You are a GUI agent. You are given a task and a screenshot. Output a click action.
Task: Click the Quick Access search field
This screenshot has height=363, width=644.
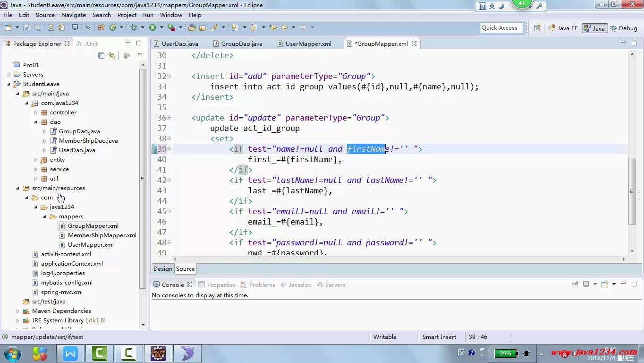click(x=501, y=28)
